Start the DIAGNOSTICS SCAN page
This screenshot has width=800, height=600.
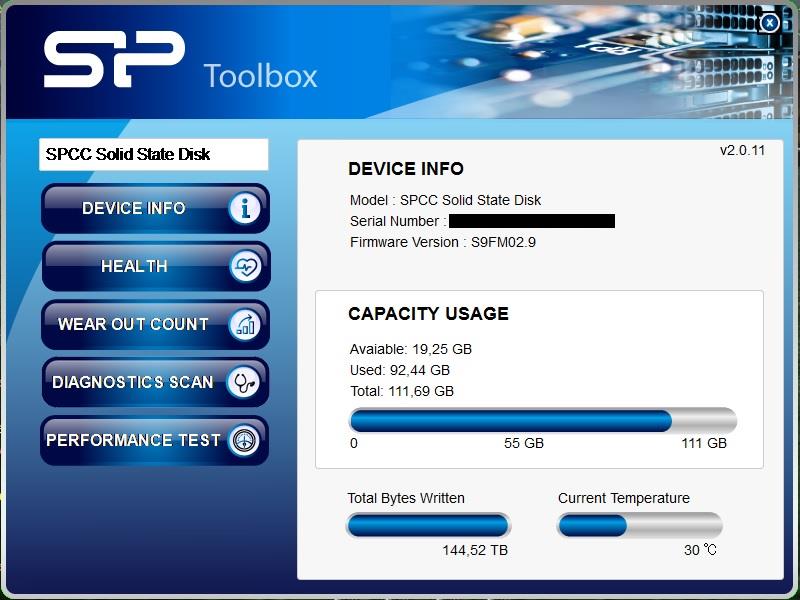[155, 382]
